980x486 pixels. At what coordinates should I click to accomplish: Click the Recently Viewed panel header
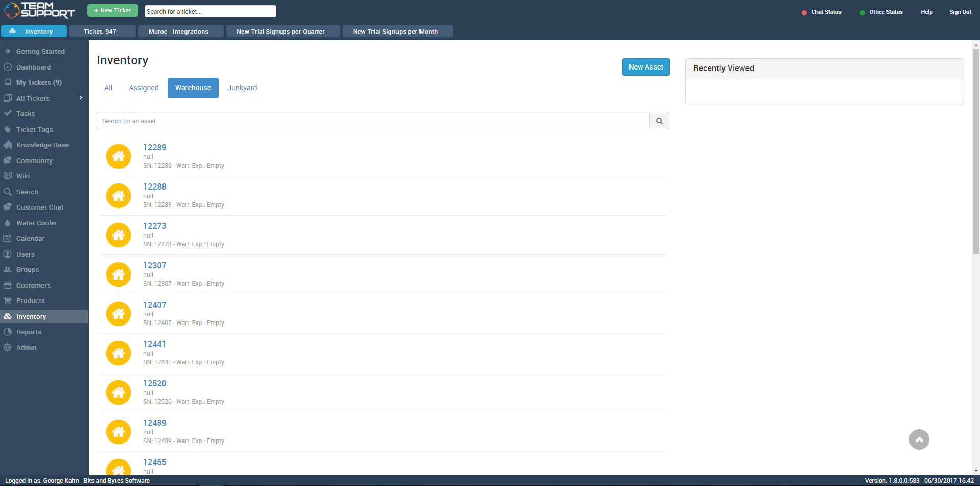point(824,68)
